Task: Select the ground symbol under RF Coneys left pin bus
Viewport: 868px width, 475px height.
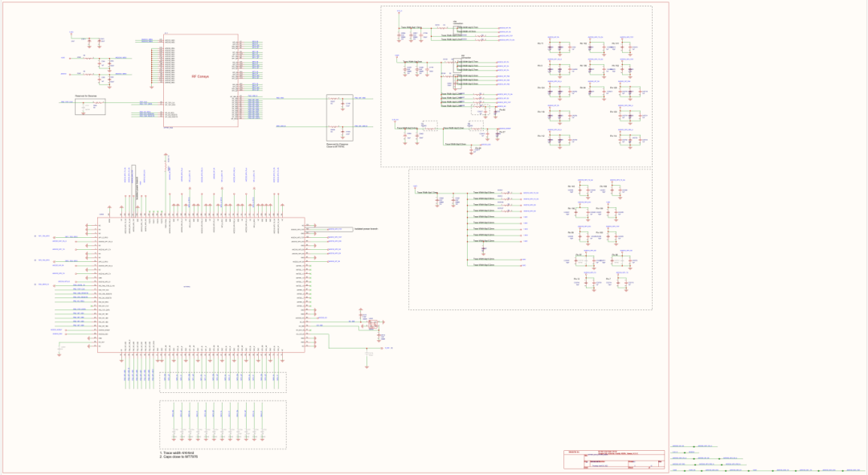Action: pyautogui.click(x=151, y=87)
